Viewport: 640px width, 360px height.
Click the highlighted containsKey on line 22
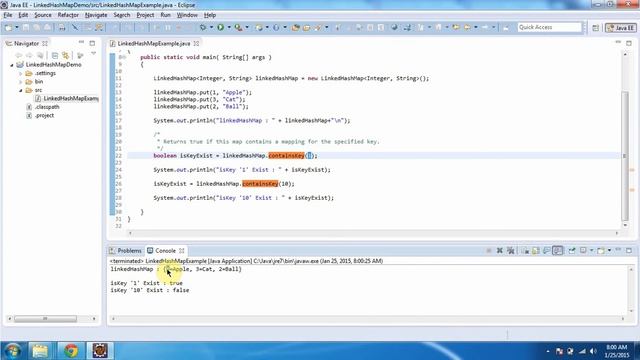tap(287, 156)
